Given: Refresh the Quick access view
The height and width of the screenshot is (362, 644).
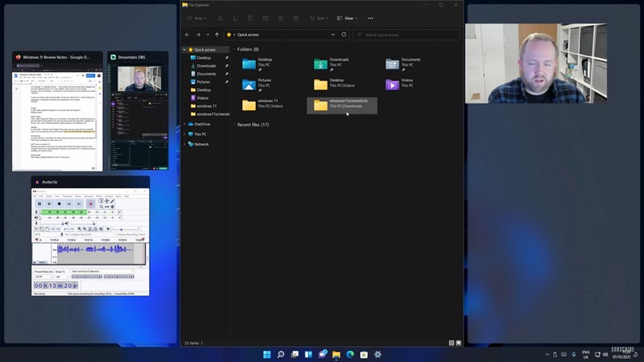Looking at the screenshot, I should click(344, 35).
